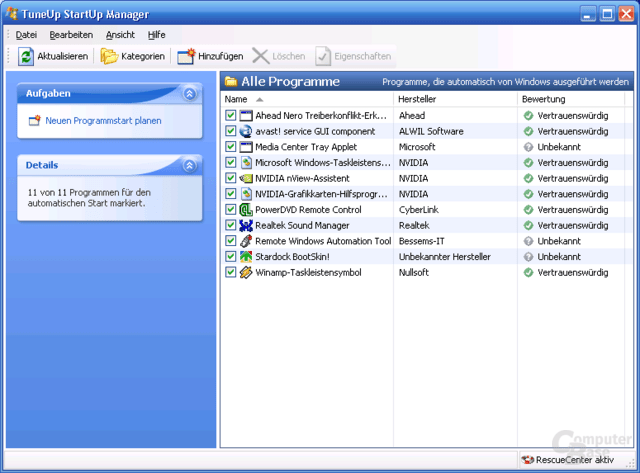The width and height of the screenshot is (640, 473).
Task: Click the Microsoft Windows-Taskleistens icon
Action: pyautogui.click(x=246, y=162)
